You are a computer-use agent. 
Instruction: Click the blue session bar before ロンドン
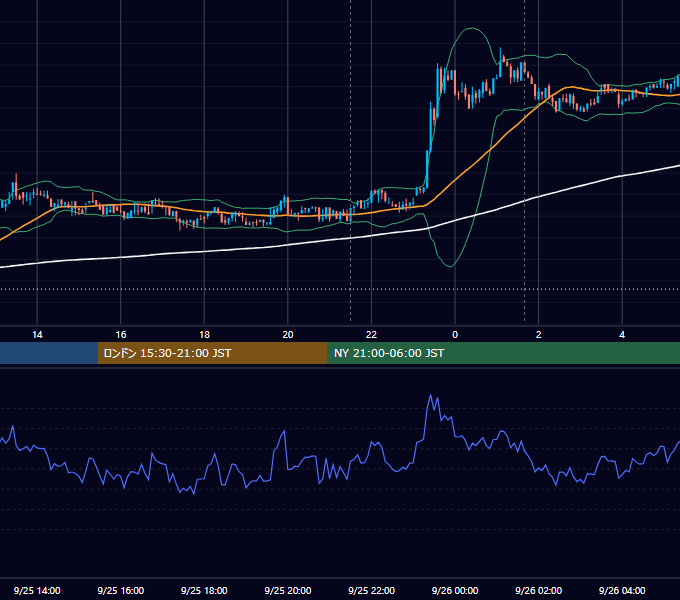[49, 353]
